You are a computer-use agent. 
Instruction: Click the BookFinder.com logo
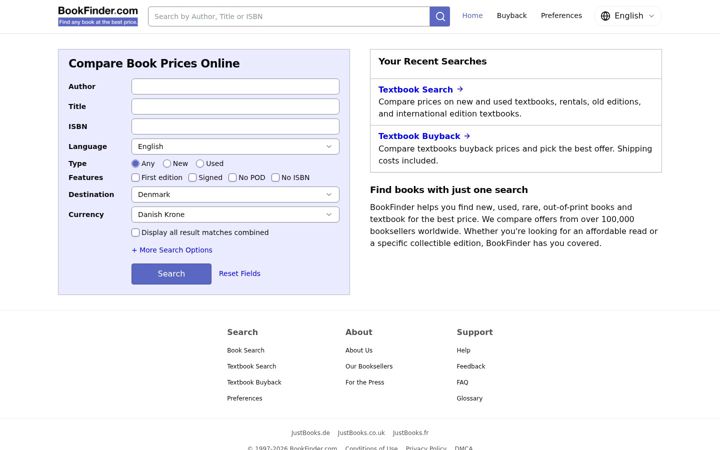(98, 16)
